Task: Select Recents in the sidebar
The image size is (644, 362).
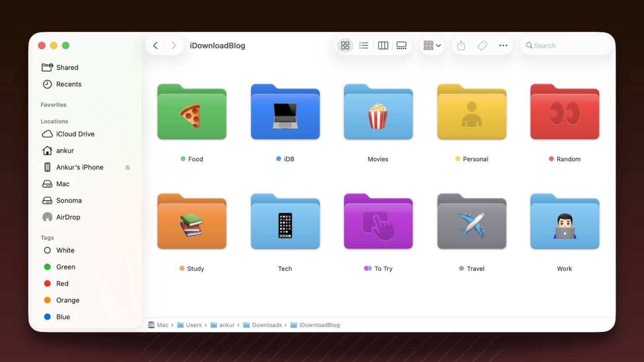Action: coord(69,84)
